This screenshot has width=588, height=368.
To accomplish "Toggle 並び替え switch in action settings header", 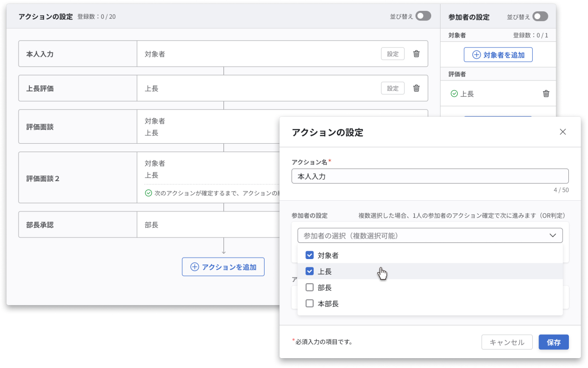I will tap(423, 16).
